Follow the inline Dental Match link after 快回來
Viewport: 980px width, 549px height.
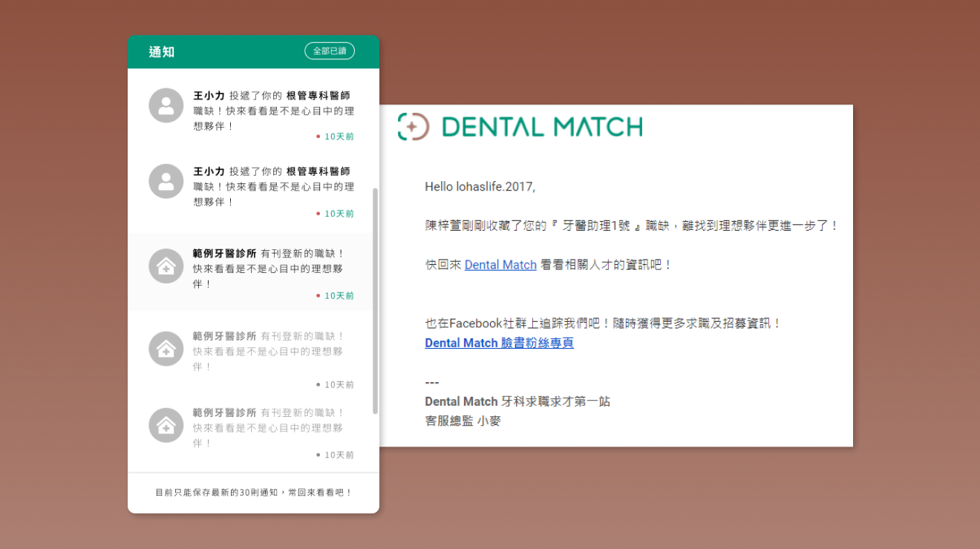click(500, 265)
